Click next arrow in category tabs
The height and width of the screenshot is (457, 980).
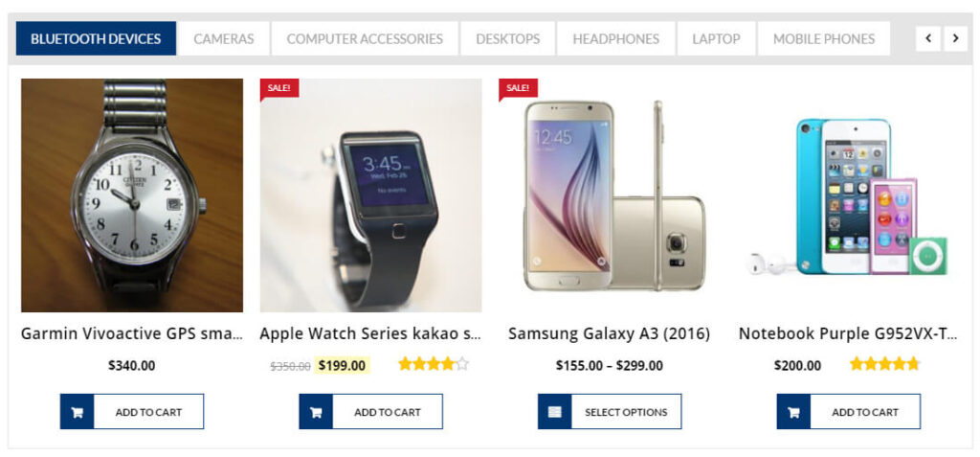955,38
